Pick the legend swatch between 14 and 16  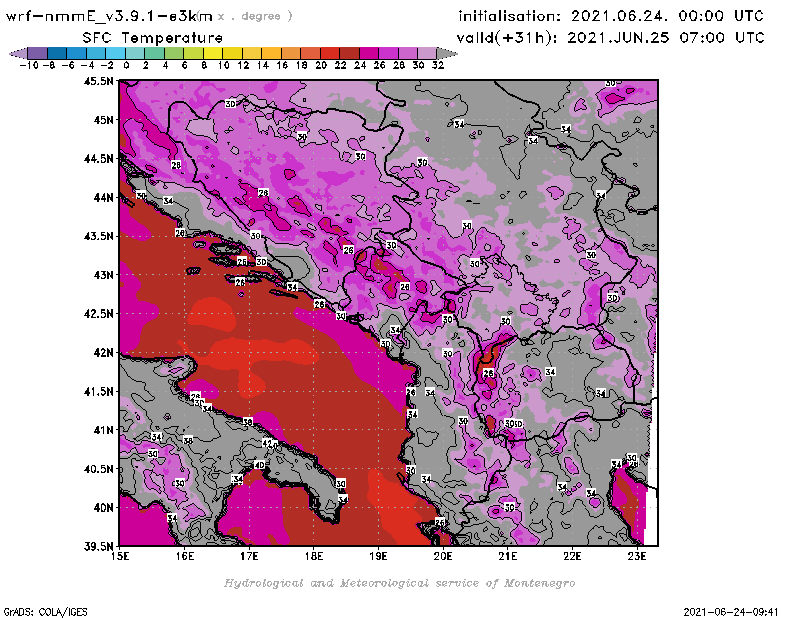pyautogui.click(x=271, y=53)
